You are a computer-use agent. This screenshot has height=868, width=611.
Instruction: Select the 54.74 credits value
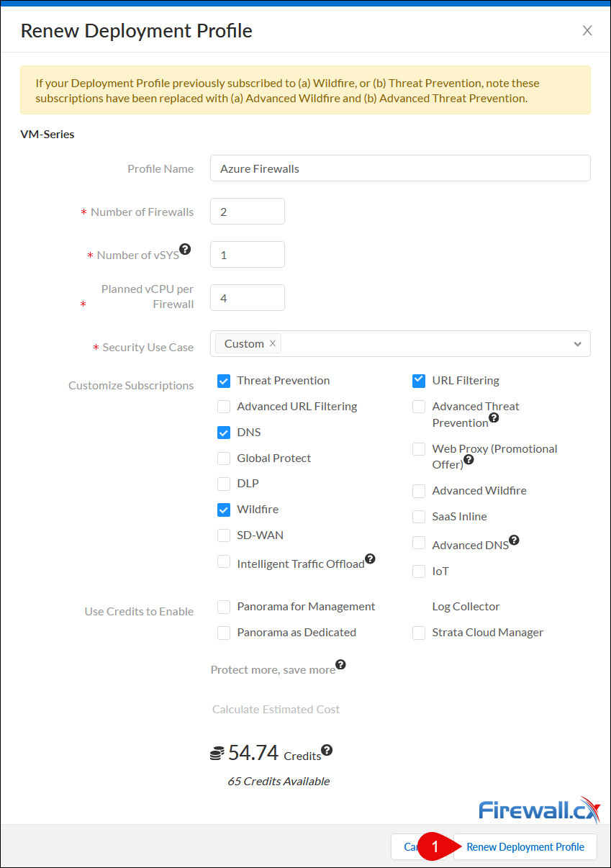pyautogui.click(x=253, y=753)
